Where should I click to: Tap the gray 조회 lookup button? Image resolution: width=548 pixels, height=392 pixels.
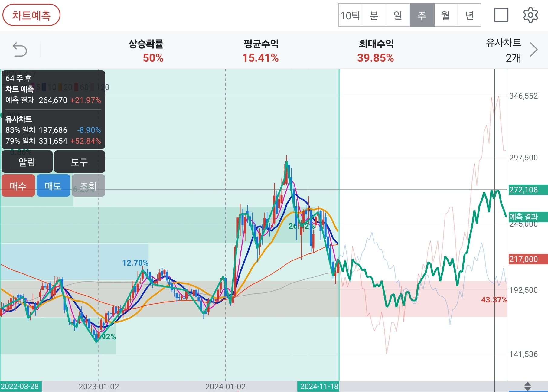[x=88, y=185]
